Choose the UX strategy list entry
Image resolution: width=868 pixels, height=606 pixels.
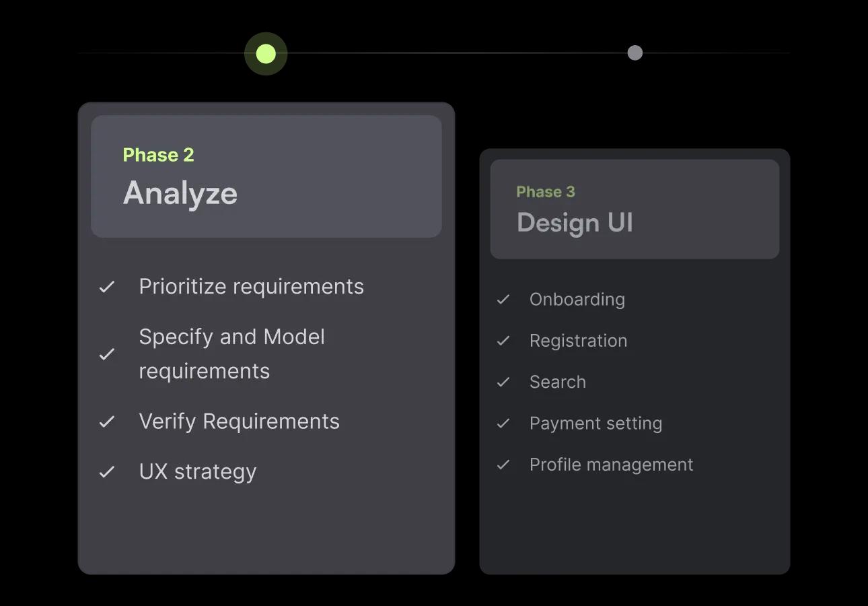tap(197, 472)
